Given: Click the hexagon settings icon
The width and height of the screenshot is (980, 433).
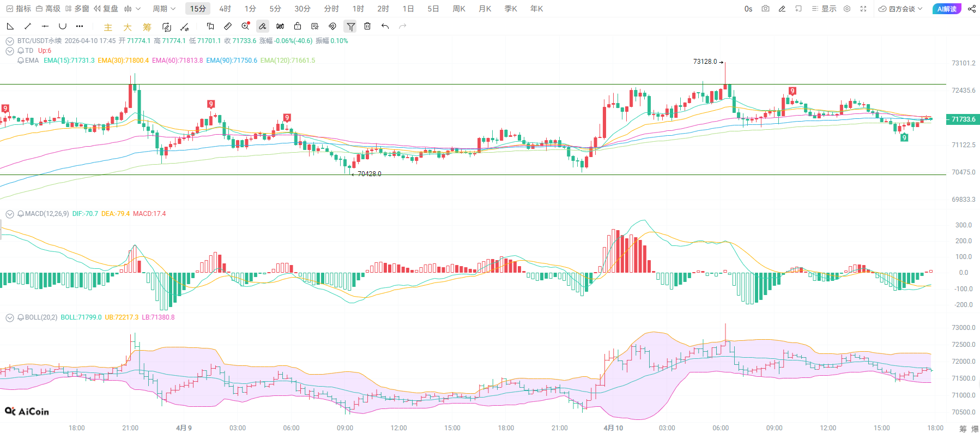Looking at the screenshot, I should click(x=847, y=9).
